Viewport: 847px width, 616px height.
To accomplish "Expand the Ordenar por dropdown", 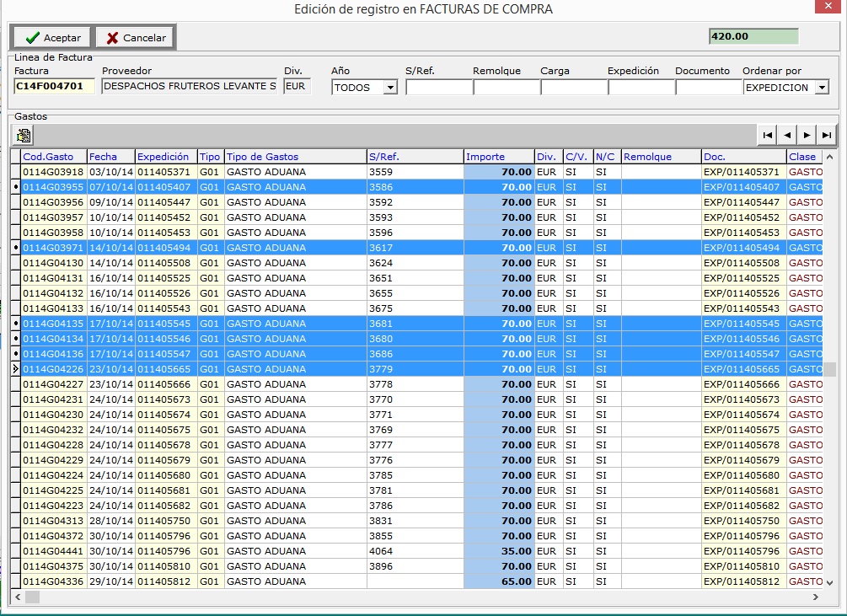I will 821,88.
